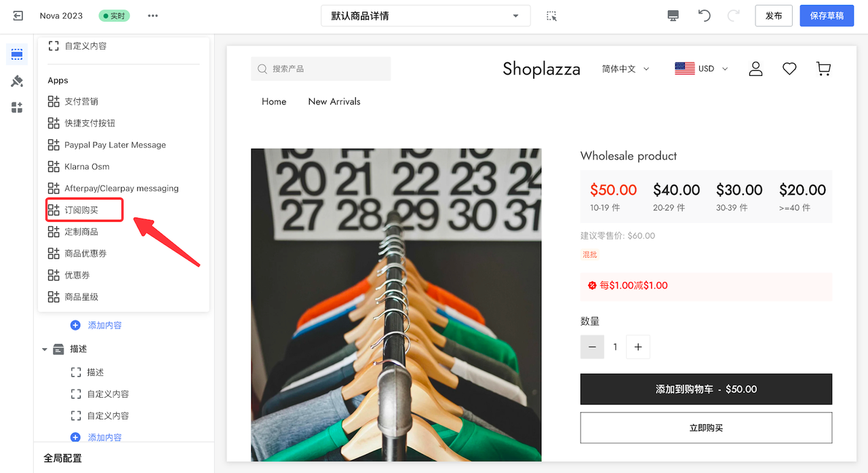Open the three-dots more options menu

(153, 16)
